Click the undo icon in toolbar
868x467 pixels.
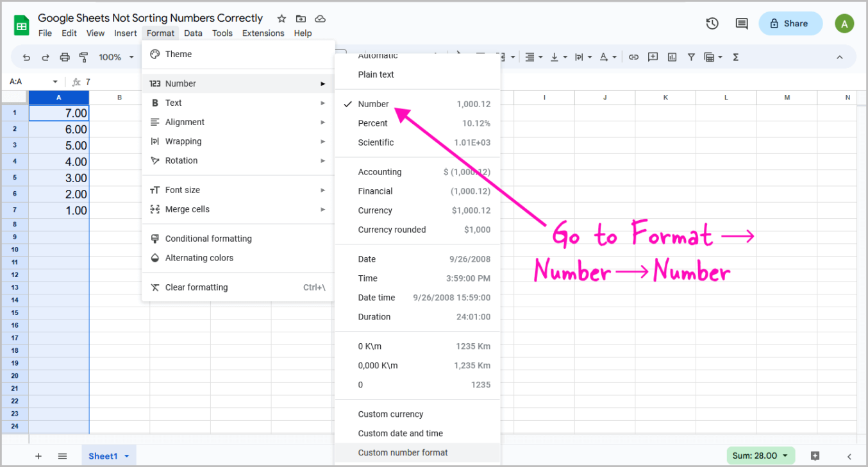pyautogui.click(x=26, y=57)
